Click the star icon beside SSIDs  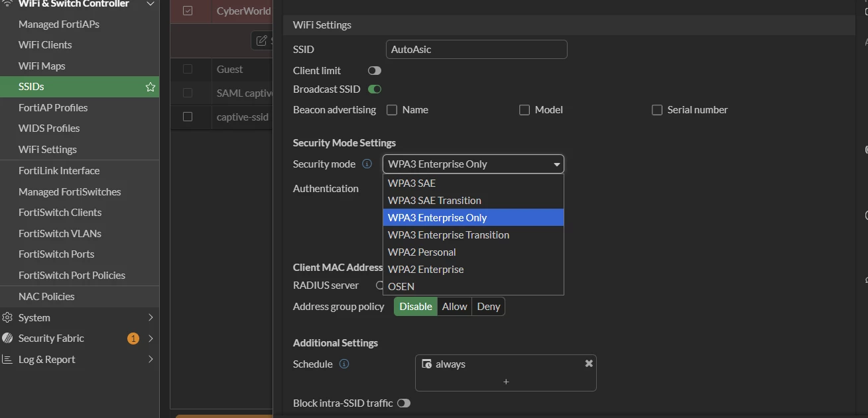tap(151, 87)
